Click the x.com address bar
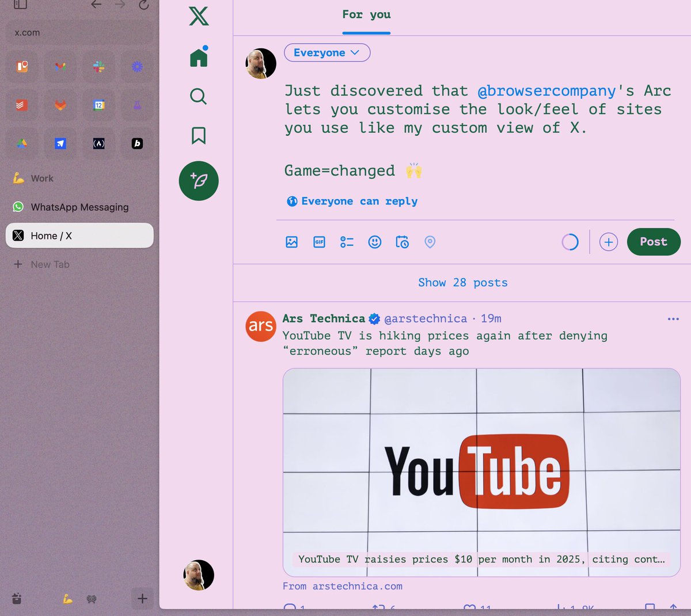Screen dimensions: 691x616 [x=79, y=32]
